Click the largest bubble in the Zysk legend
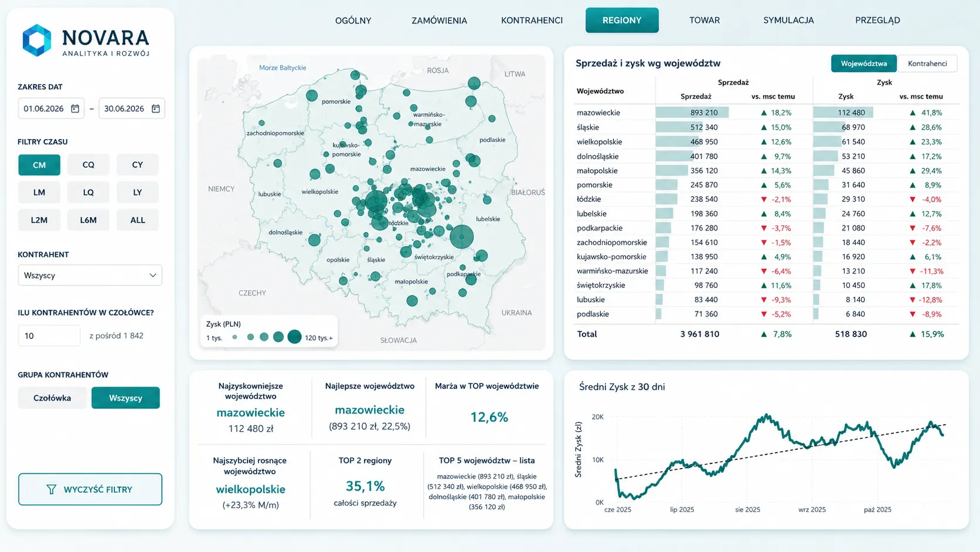The image size is (980, 552). [295, 337]
